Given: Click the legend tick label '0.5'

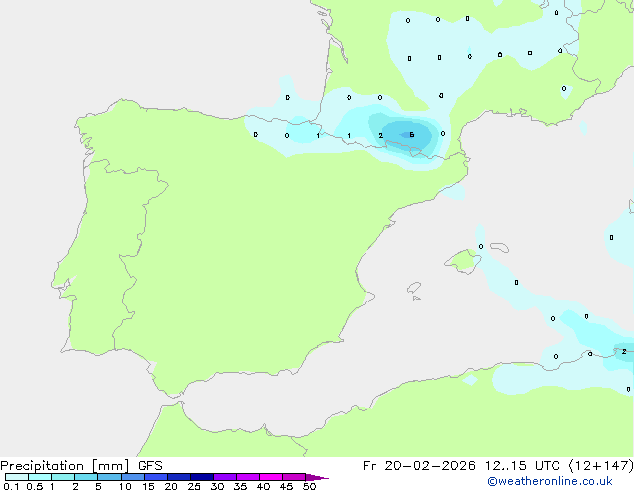Looking at the screenshot, I should pyautogui.click(x=35, y=486).
